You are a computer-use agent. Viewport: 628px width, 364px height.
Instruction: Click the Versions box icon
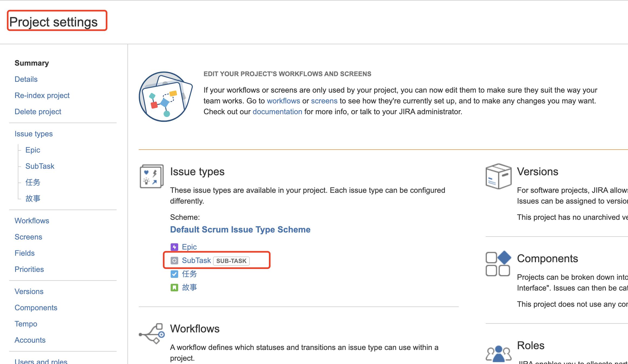tap(498, 176)
